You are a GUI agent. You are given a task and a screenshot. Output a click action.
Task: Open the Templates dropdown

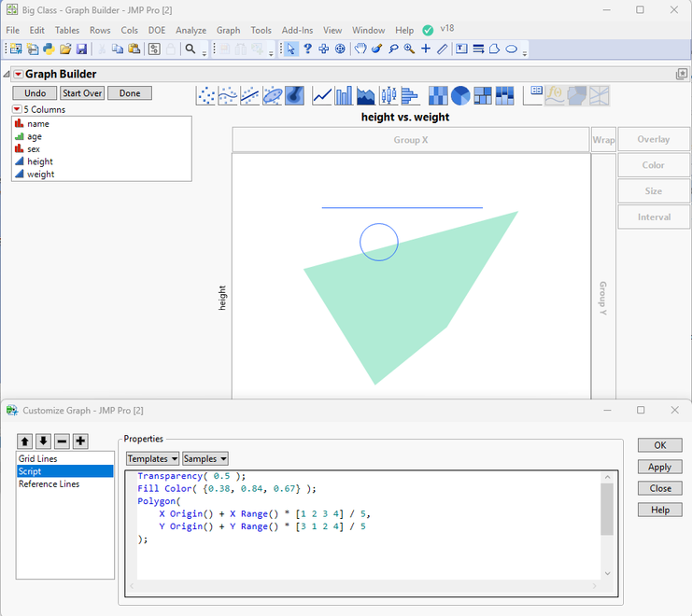(x=153, y=458)
